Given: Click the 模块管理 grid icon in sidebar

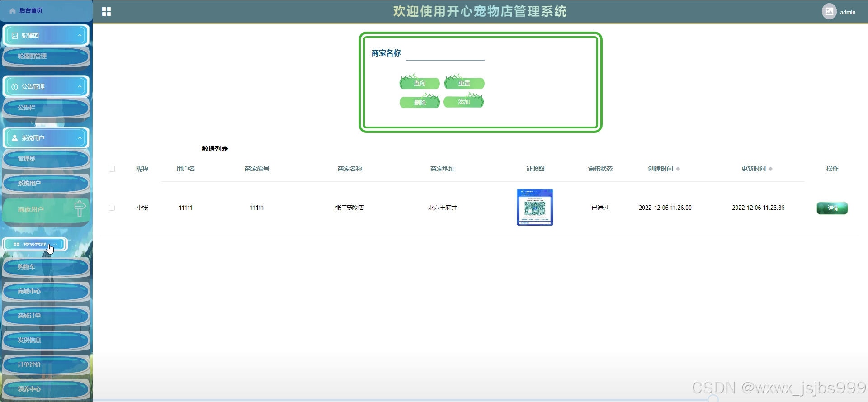Looking at the screenshot, I should [x=16, y=244].
